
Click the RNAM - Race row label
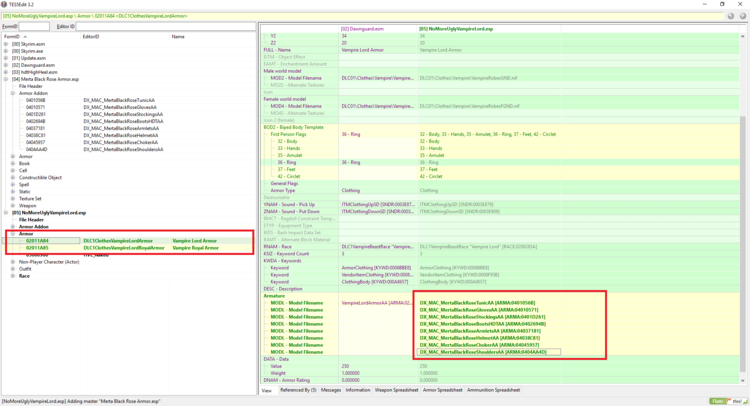coord(277,247)
